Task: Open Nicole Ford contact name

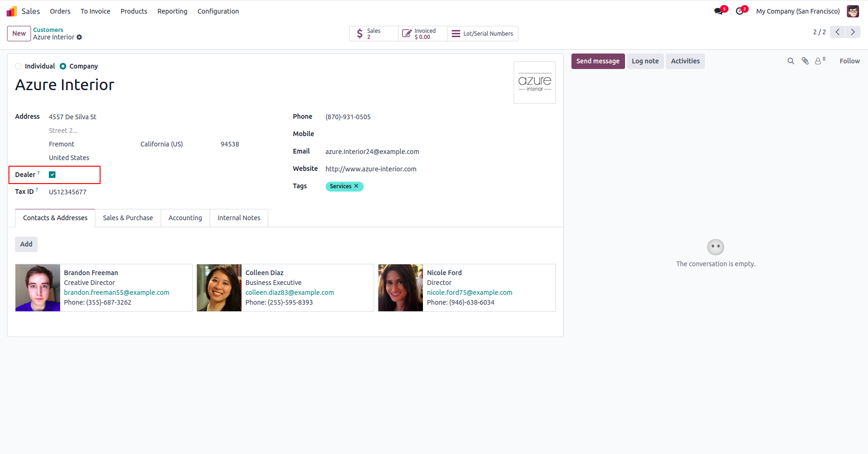Action: 444,273
